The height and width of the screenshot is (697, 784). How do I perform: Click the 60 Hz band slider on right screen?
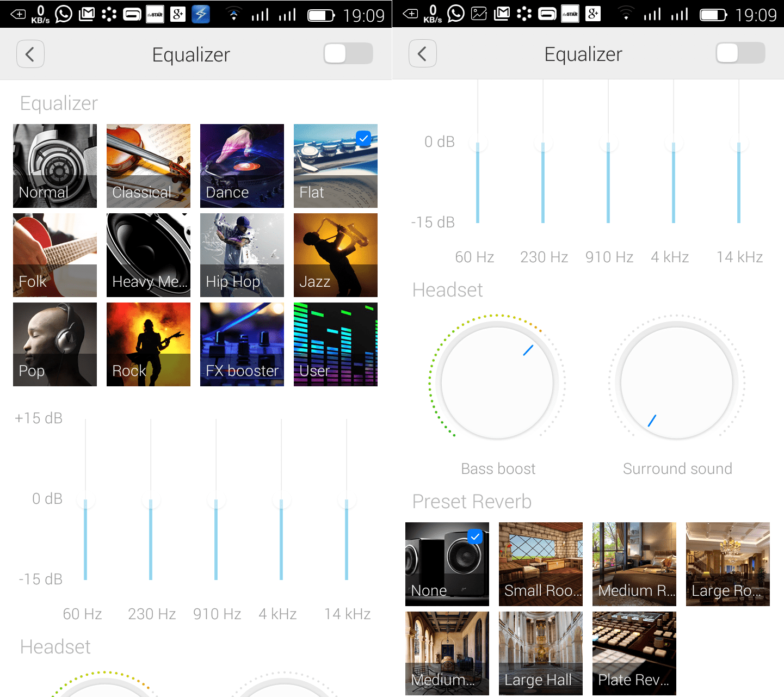coord(478,152)
